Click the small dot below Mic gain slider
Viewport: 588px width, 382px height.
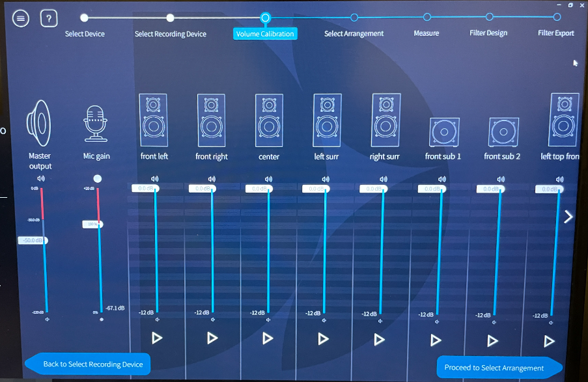(102, 320)
